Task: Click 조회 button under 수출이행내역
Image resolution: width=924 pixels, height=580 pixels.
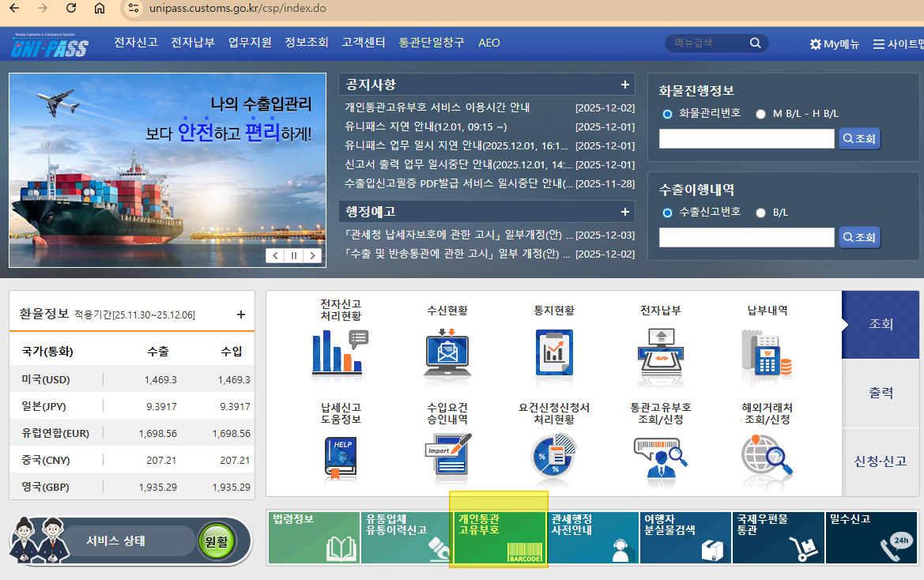Action: pyautogui.click(x=859, y=237)
